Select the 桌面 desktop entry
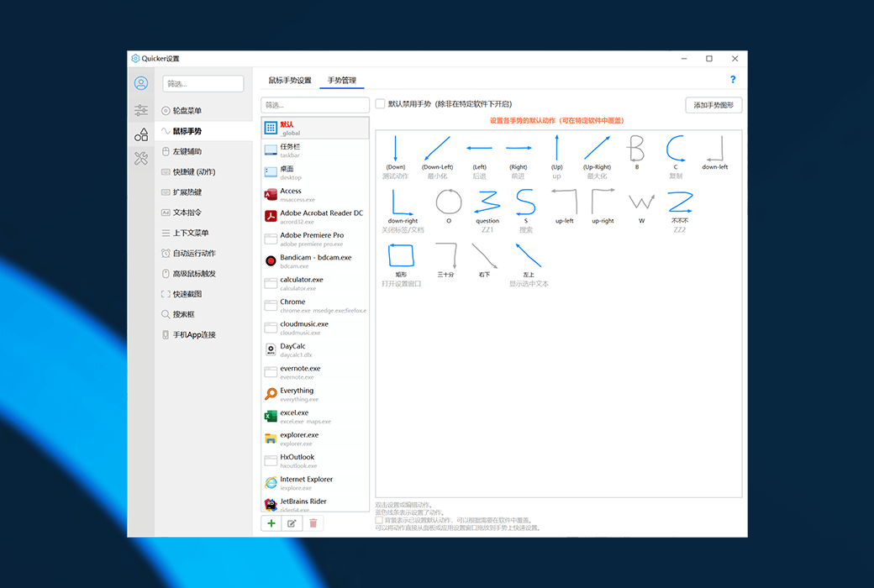 pos(315,173)
